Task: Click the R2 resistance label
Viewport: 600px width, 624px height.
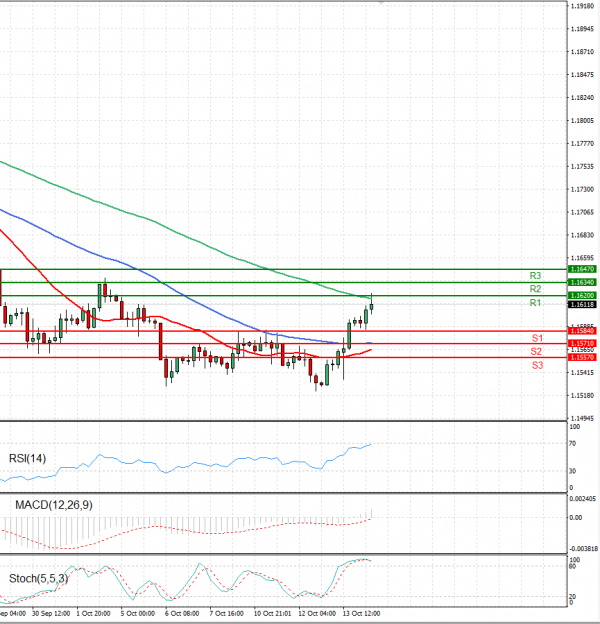Action: click(x=535, y=289)
